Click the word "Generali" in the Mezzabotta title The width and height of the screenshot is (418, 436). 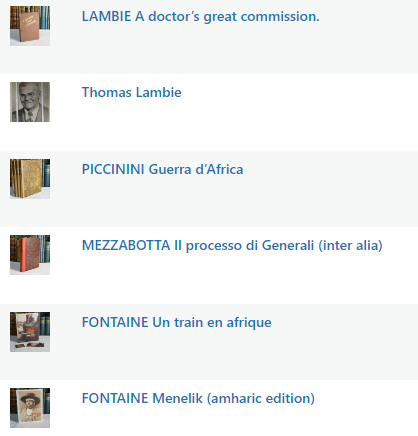288,246
